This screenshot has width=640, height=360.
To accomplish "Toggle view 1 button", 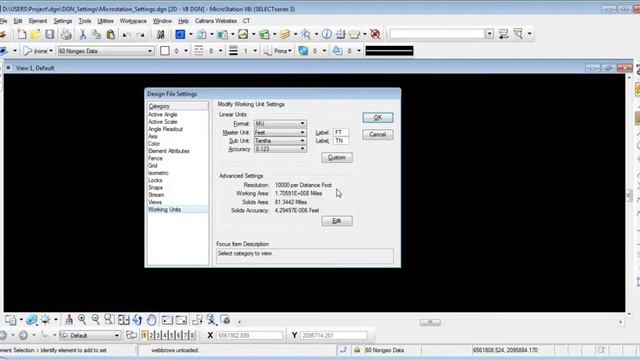I will (x=144, y=336).
